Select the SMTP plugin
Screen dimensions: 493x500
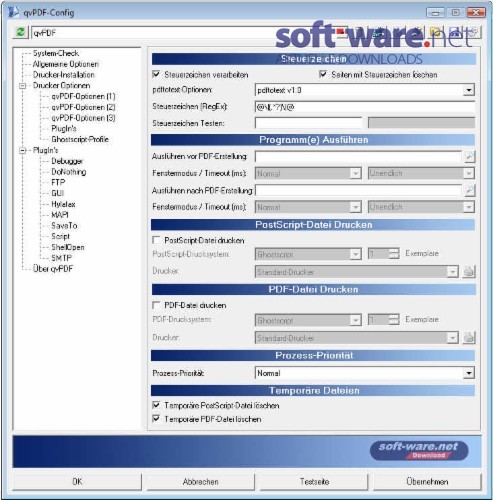point(61,258)
